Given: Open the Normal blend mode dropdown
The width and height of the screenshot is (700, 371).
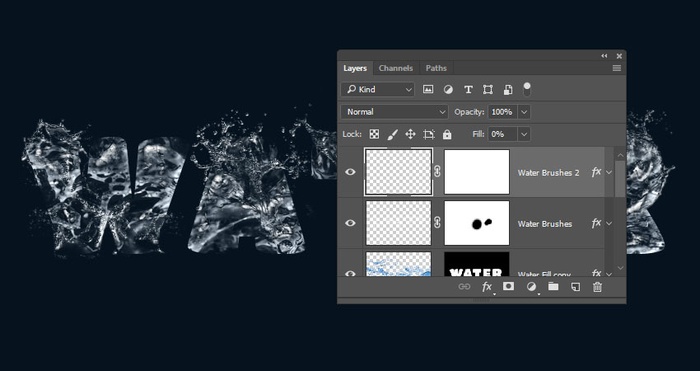Looking at the screenshot, I should tap(395, 112).
